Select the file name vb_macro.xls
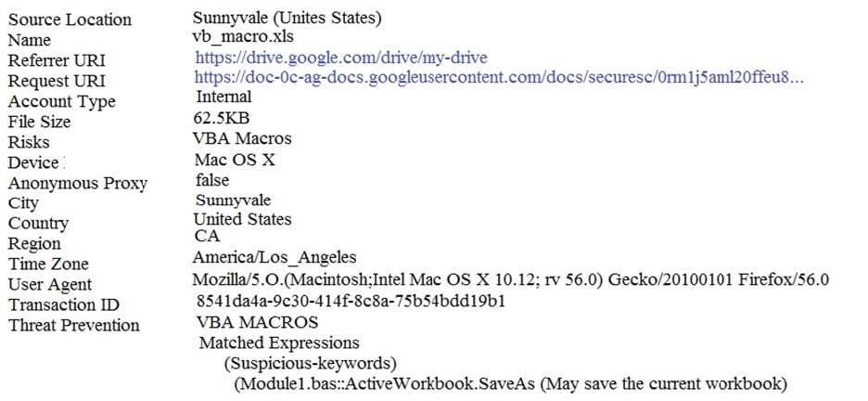 (243, 38)
